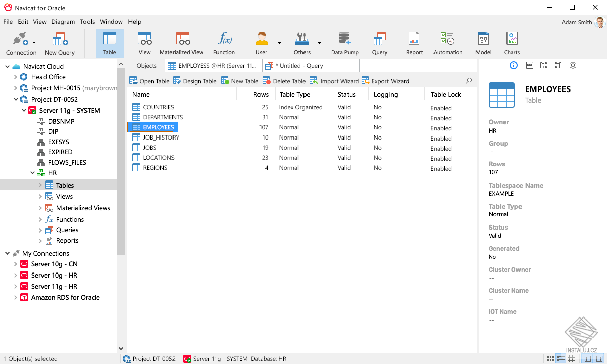The height and width of the screenshot is (364, 607).
Task: Click the third info pane icon after DDL
Action: coord(544,65)
